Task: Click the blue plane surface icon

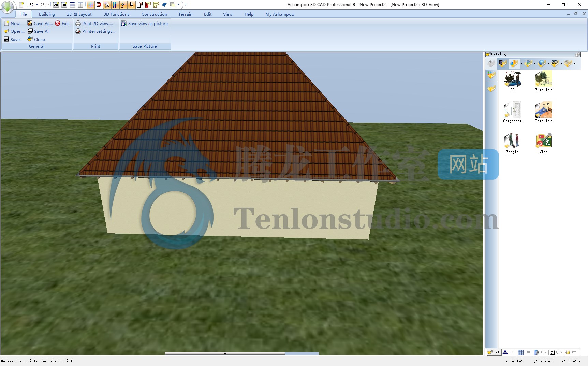Action: (164, 5)
